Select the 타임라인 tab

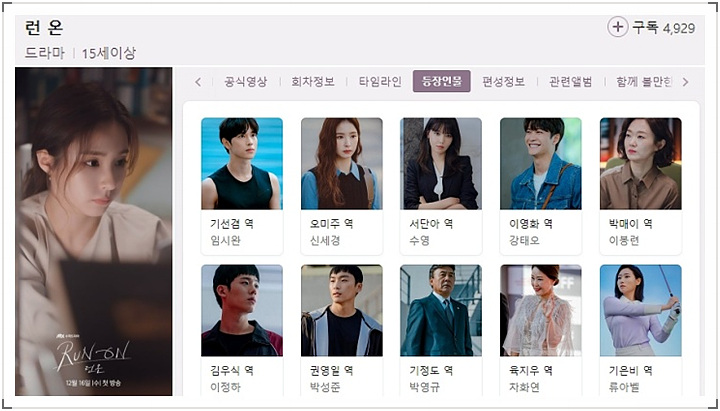[380, 82]
